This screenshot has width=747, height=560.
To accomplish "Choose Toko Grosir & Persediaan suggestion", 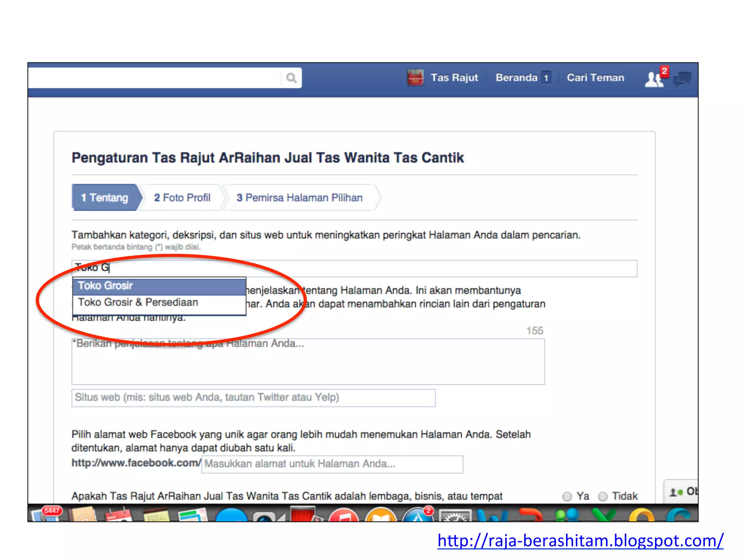I will [159, 302].
